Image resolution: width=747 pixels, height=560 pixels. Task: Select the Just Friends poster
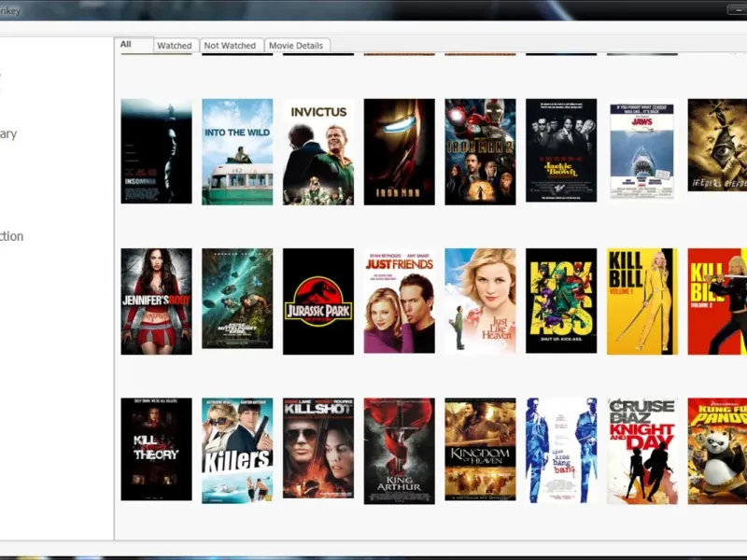pyautogui.click(x=399, y=301)
